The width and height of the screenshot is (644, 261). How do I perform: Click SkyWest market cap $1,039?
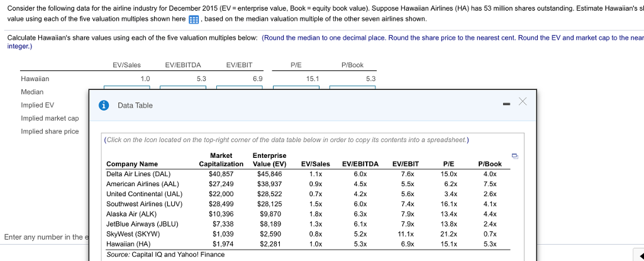pos(223,234)
